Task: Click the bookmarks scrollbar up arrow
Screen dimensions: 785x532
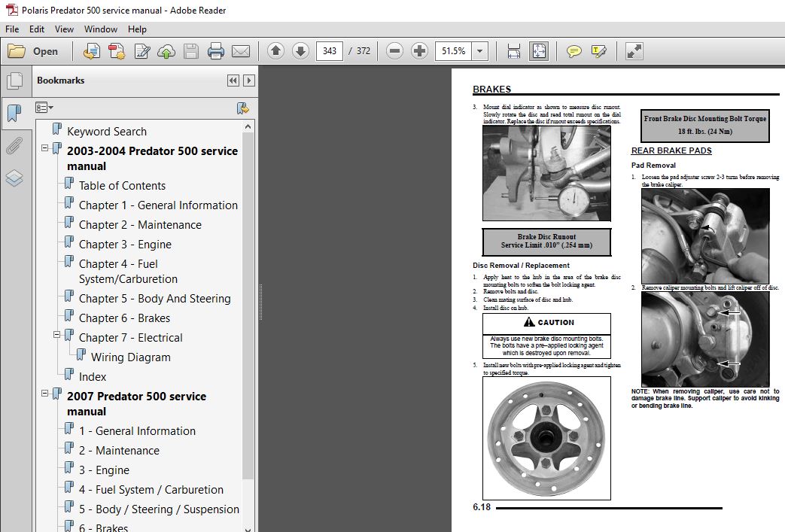Action: 248,127
